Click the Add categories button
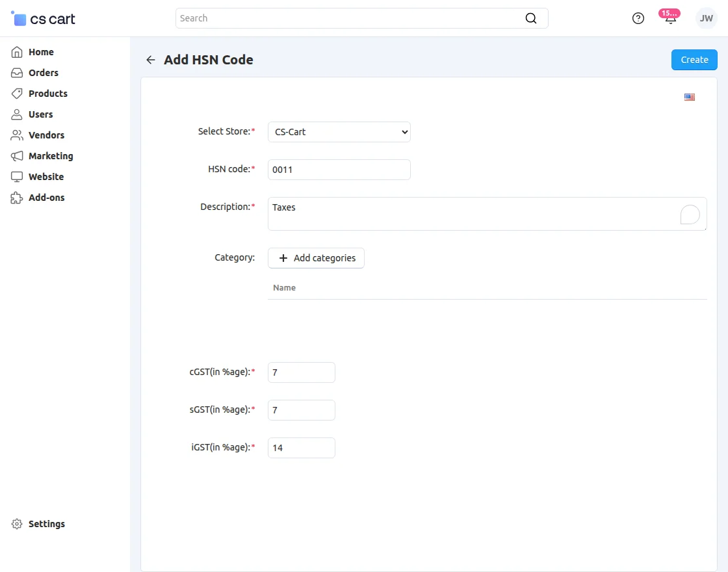This screenshot has width=728, height=572. [x=317, y=258]
